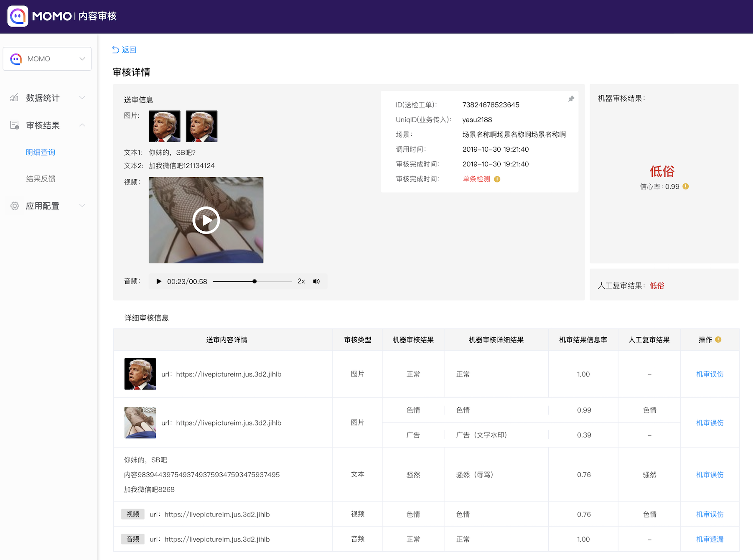This screenshot has width=753, height=560.
Task: Open the second table row image thumbnail
Action: (x=140, y=423)
